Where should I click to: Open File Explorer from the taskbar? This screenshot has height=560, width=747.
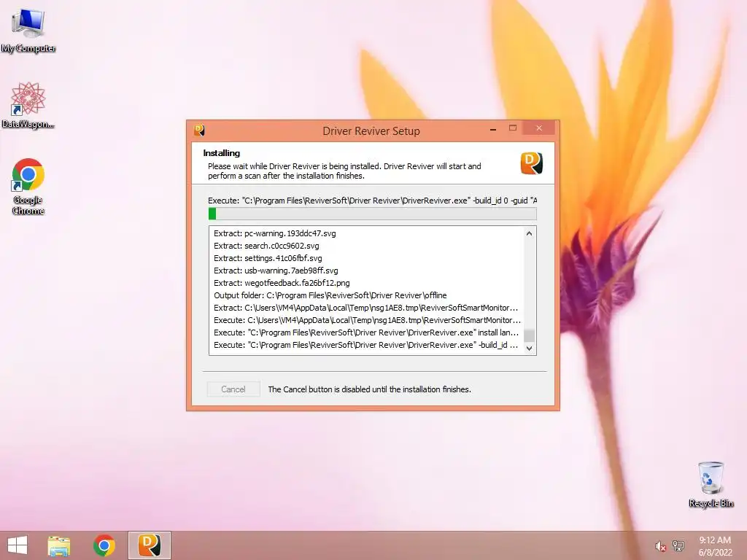pyautogui.click(x=59, y=545)
